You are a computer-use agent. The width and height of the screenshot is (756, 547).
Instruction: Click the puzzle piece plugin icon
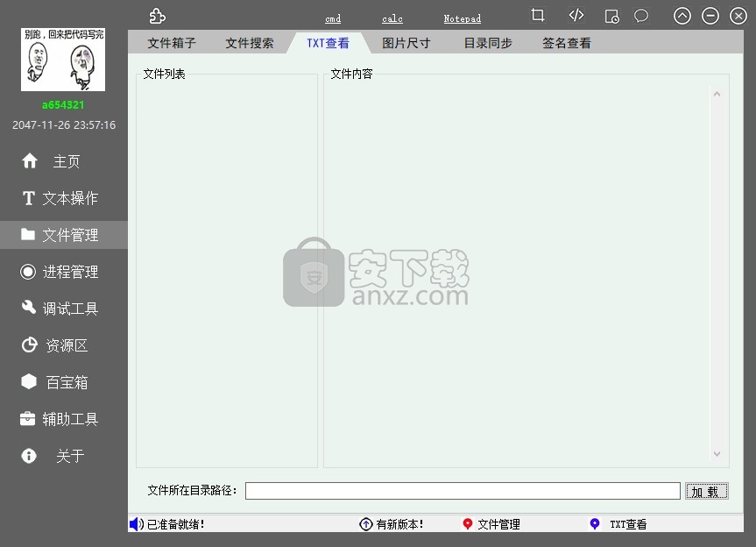tap(157, 16)
